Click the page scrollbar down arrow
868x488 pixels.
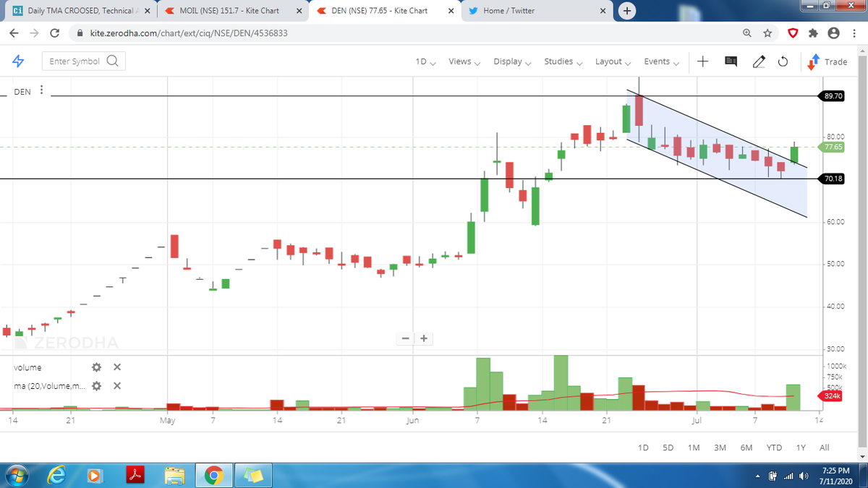coord(861,457)
